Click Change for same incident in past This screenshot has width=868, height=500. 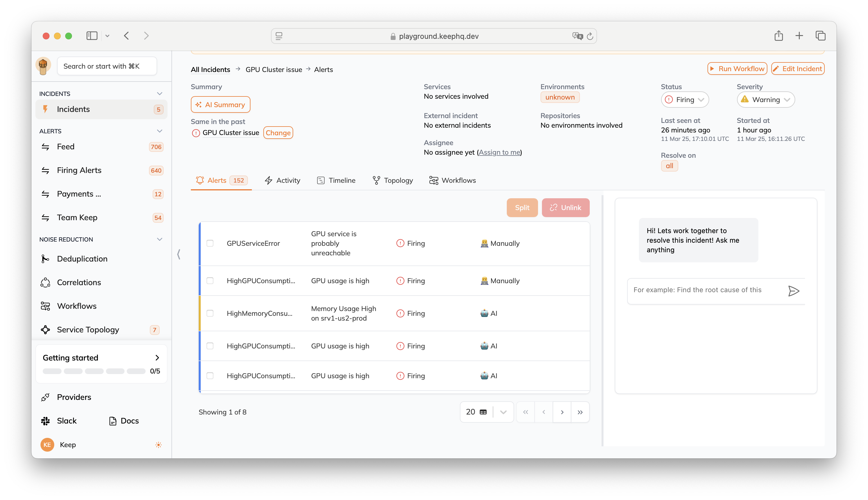point(278,133)
